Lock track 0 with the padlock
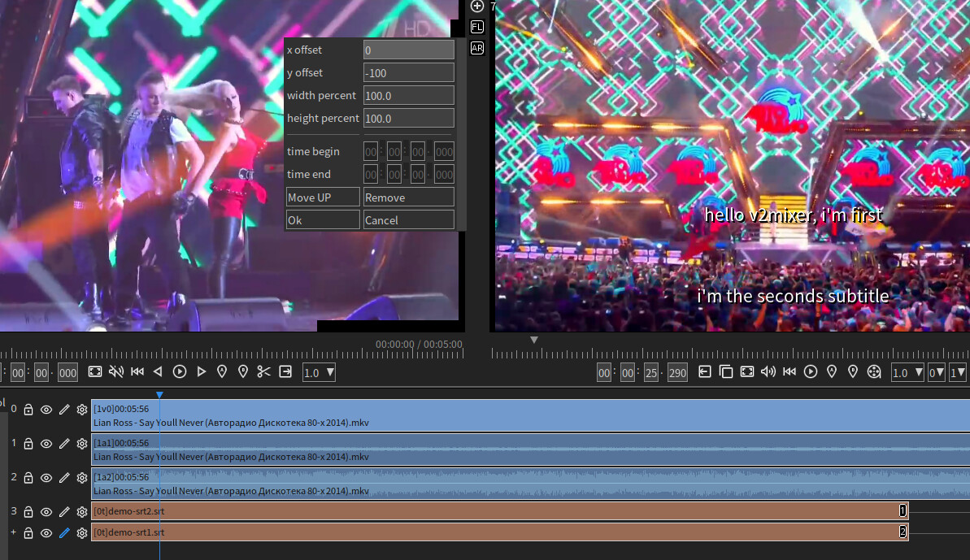970x560 pixels. [x=28, y=409]
